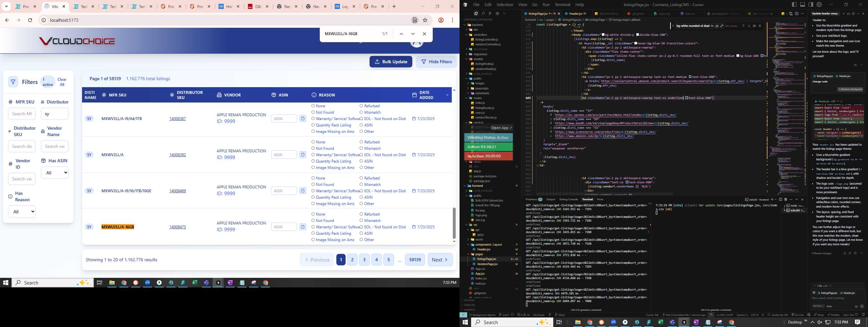The height and width of the screenshot is (327, 868).
Task: Toggle primary sidebar layout icon in Cursor
Action: (x=794, y=4)
